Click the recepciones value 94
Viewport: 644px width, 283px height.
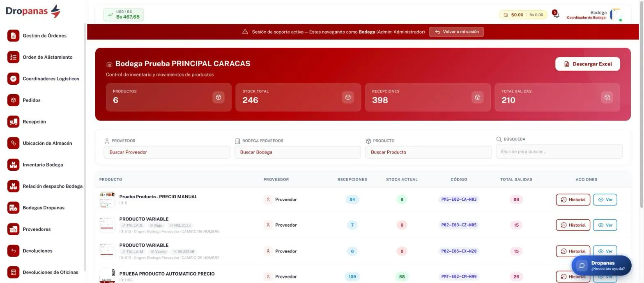[x=352, y=199]
